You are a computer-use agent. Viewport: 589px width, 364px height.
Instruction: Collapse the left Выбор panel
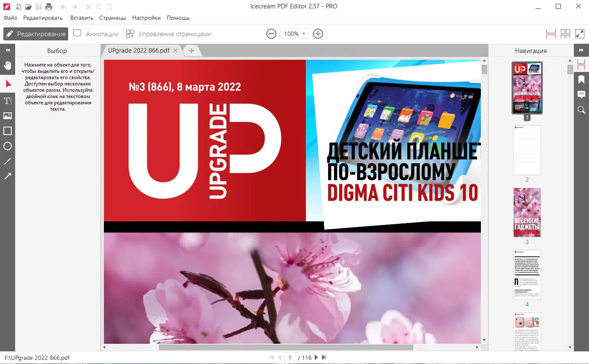pos(8,50)
